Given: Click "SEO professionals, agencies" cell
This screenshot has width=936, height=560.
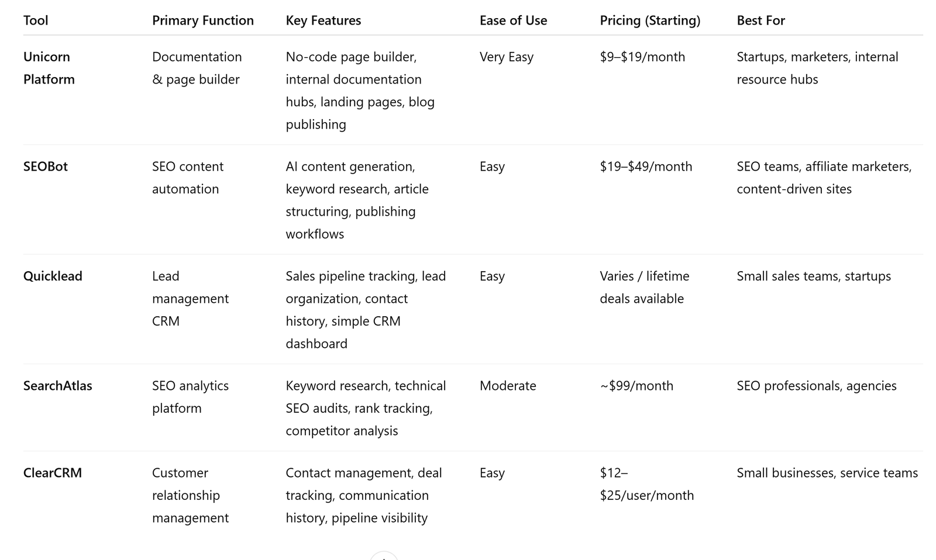Looking at the screenshot, I should (817, 386).
